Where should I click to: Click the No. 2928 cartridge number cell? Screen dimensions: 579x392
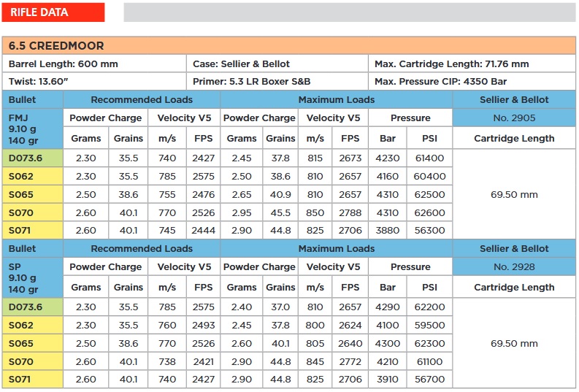pos(514,266)
